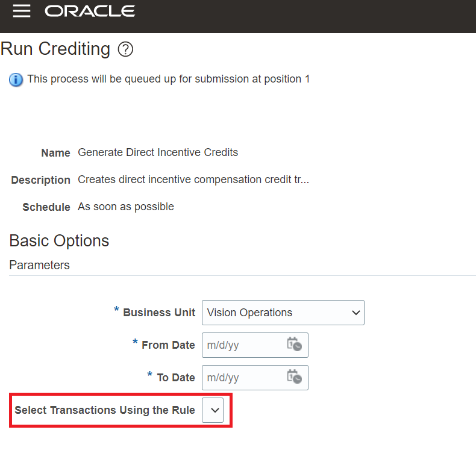Screen dimensions: 476x465
Task: Click the truncated Description text
Action: tap(193, 179)
